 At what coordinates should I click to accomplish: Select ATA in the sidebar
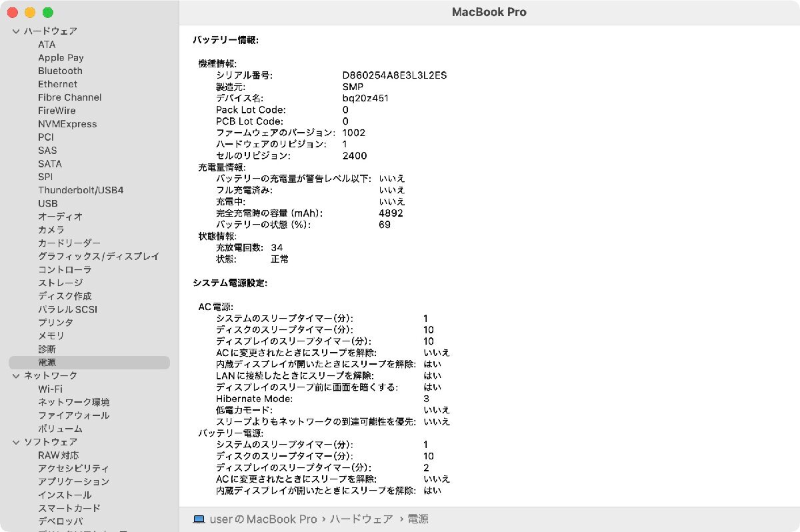tap(47, 45)
